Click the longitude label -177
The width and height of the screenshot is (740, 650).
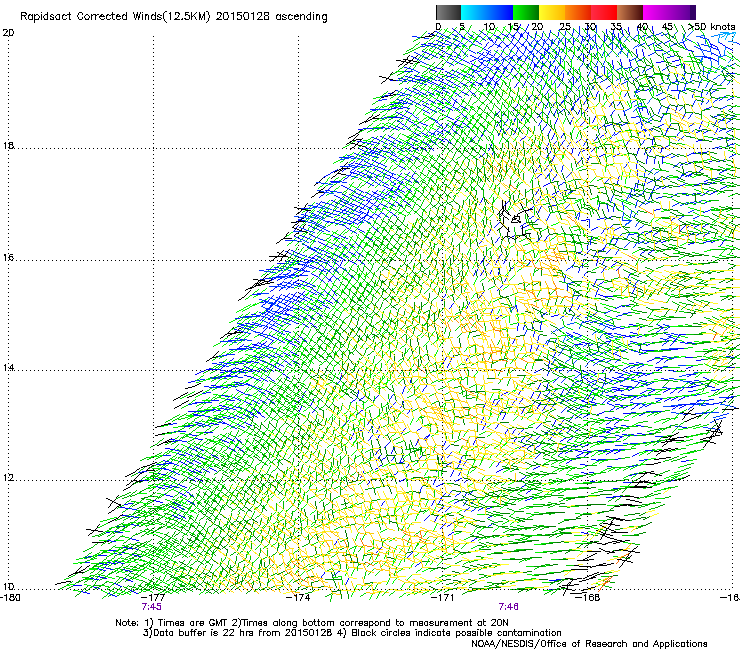click(153, 598)
